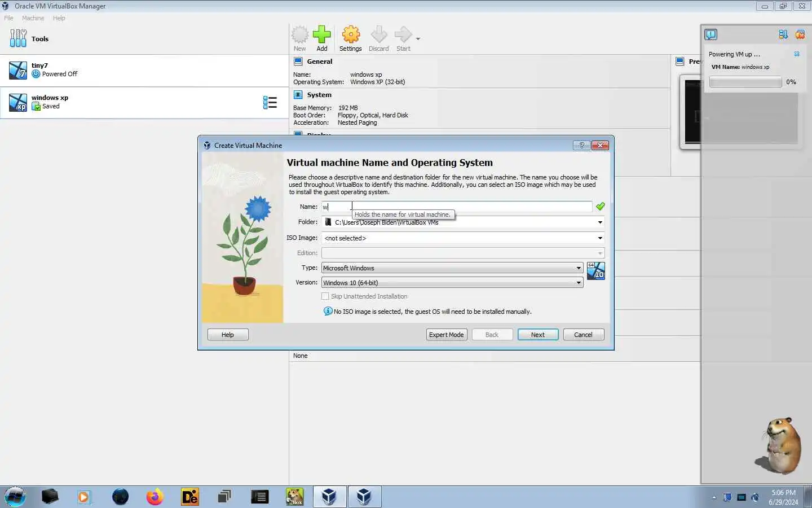Click the sort notifications icon in side panel

[x=783, y=34]
